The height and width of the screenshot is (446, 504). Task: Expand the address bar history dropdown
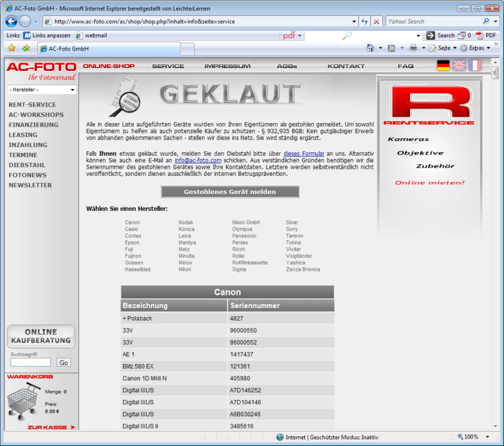click(x=354, y=22)
